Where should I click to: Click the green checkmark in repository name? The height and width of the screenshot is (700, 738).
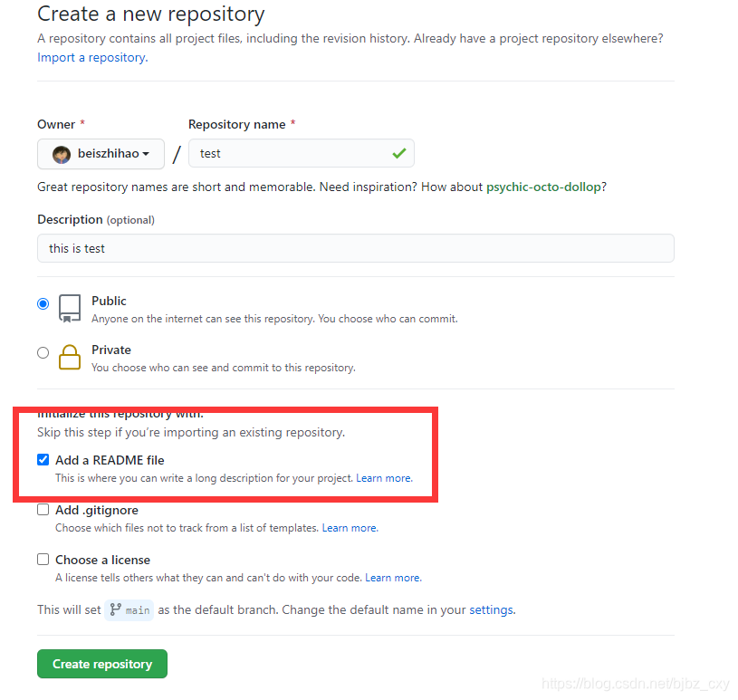(x=398, y=154)
